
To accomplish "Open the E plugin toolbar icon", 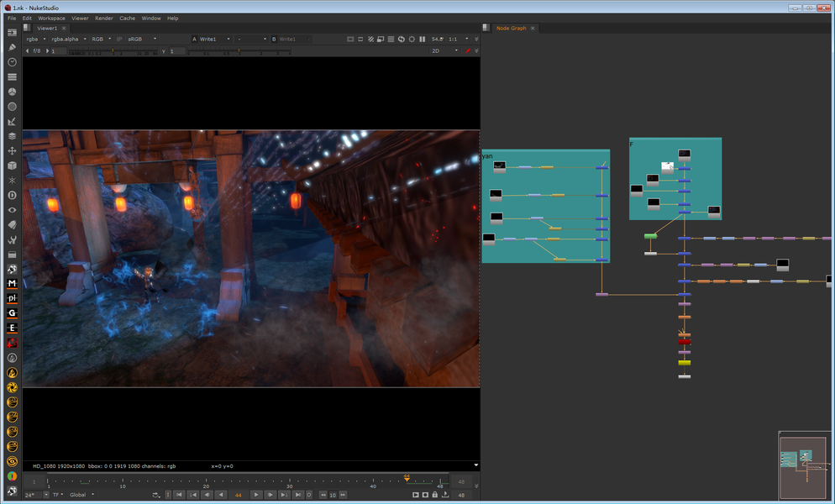I will [x=12, y=328].
